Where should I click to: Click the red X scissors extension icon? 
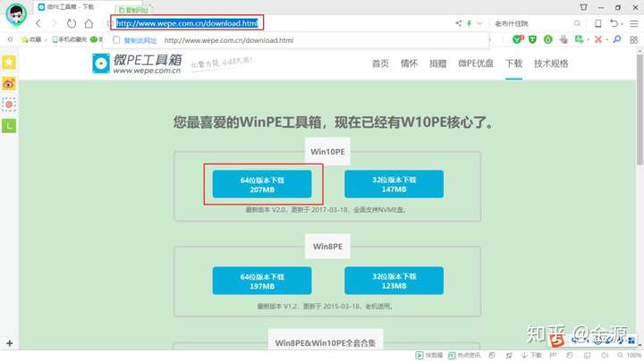click(598, 39)
